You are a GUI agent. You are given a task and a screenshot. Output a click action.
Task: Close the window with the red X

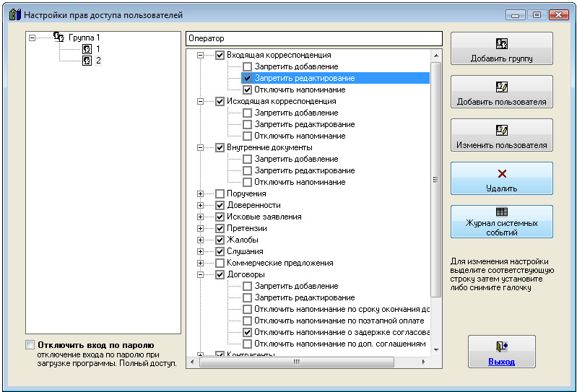click(559, 15)
